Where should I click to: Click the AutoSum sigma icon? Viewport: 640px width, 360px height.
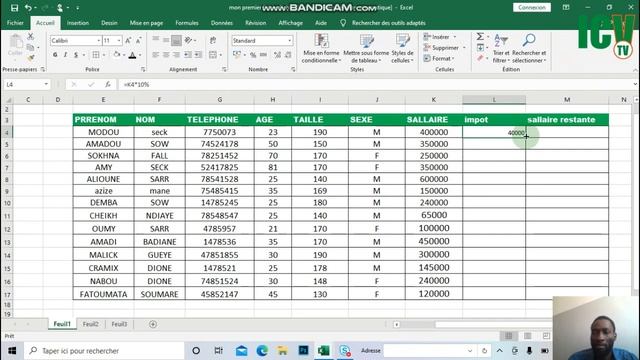pos(480,37)
